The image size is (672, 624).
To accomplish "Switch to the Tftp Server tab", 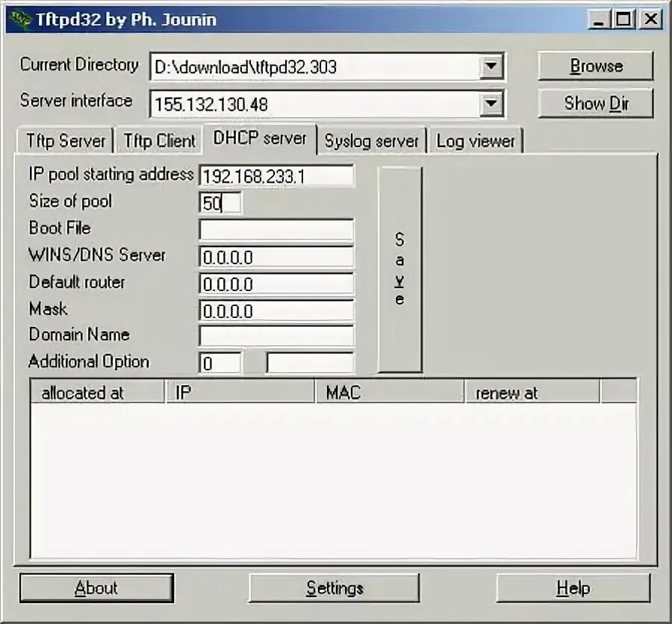I will click(x=65, y=140).
